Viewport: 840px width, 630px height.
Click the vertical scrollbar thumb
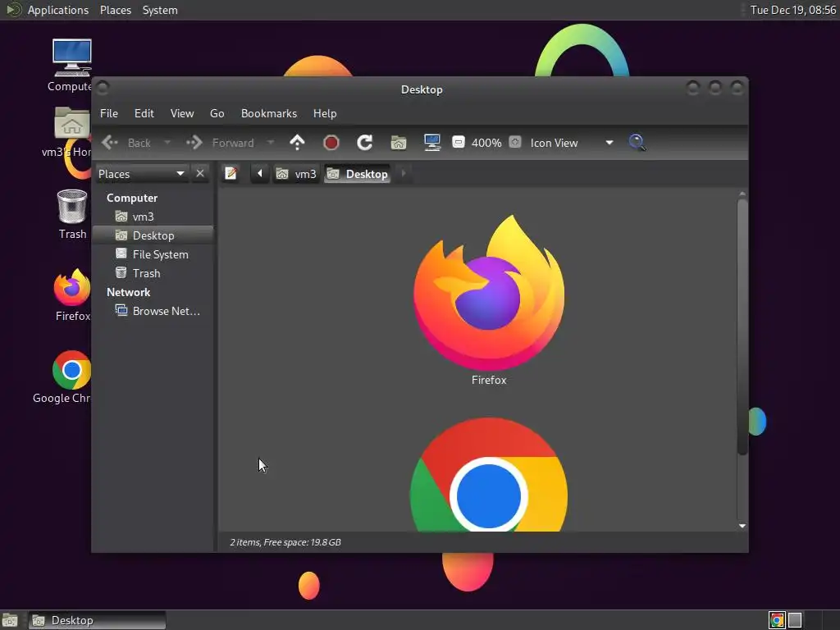pyautogui.click(x=742, y=326)
